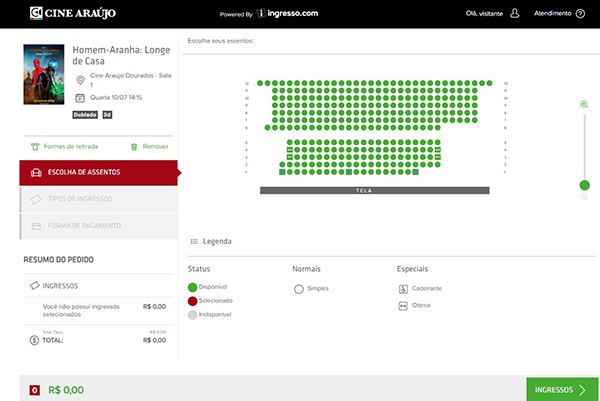Click the Formas de retirada pickup icon
Image resolution: width=600 pixels, height=401 pixels.
pos(35,146)
